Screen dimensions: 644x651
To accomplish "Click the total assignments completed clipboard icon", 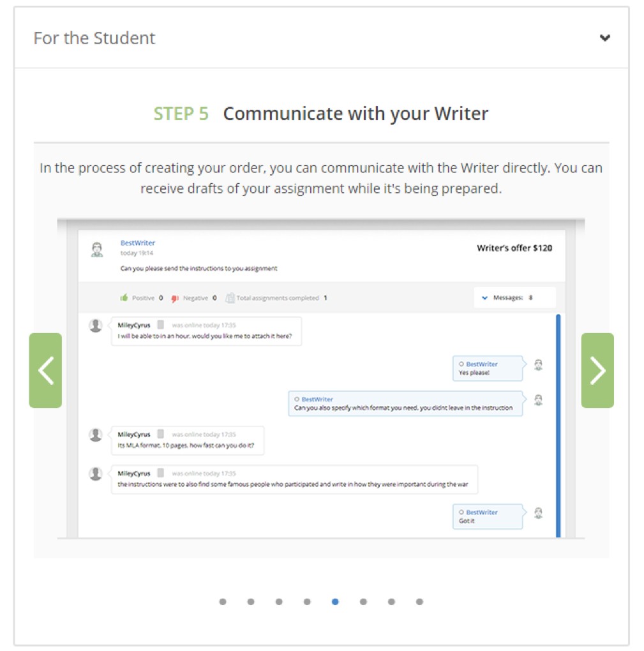I will tap(230, 298).
